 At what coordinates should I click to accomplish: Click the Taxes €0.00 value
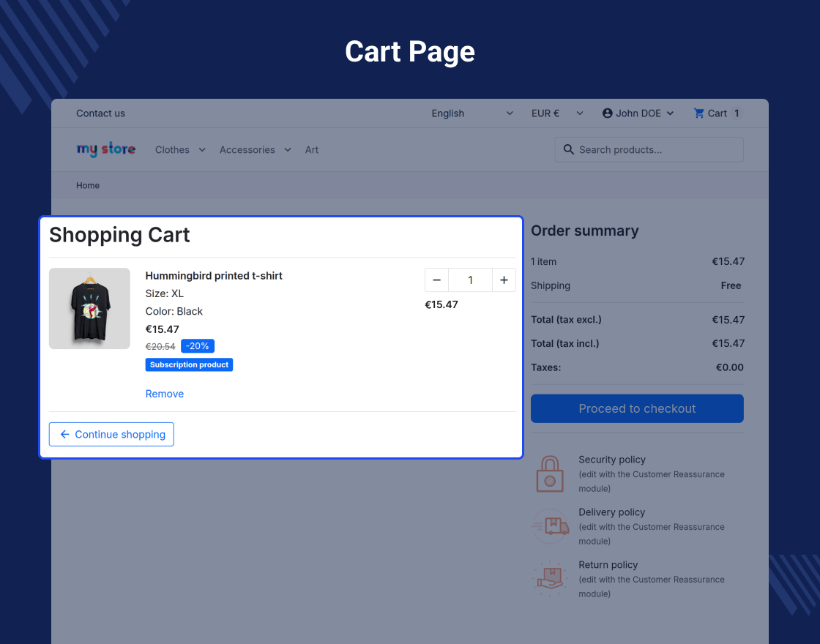(729, 367)
